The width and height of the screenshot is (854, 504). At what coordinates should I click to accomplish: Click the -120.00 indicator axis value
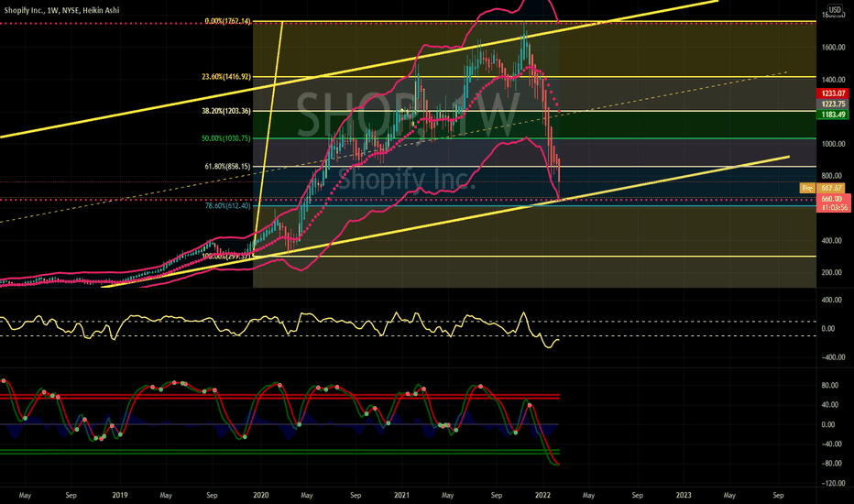[833, 483]
